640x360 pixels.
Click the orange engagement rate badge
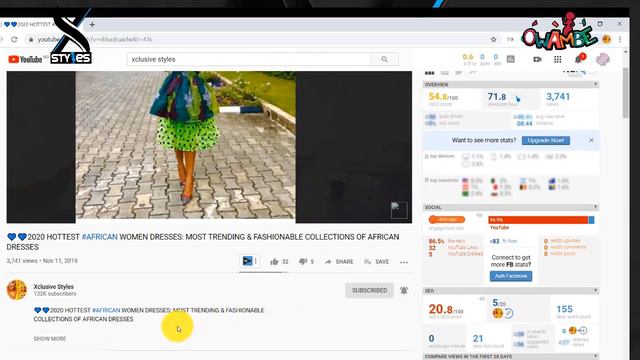pos(447,220)
